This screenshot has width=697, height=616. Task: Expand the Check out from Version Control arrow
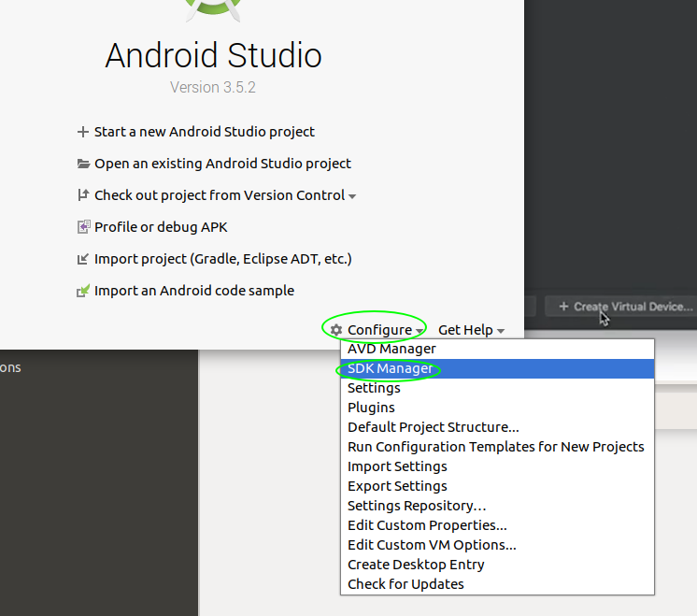coord(352,196)
